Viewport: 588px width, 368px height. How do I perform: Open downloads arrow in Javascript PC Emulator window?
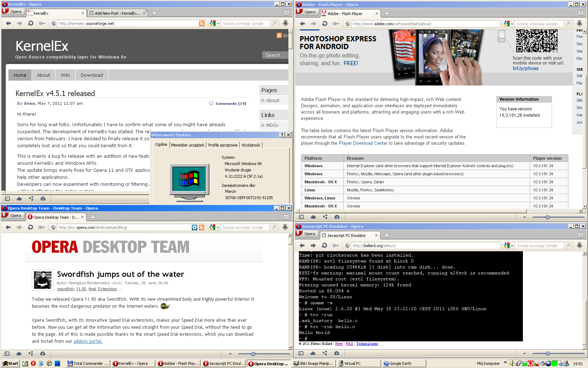click(x=580, y=246)
